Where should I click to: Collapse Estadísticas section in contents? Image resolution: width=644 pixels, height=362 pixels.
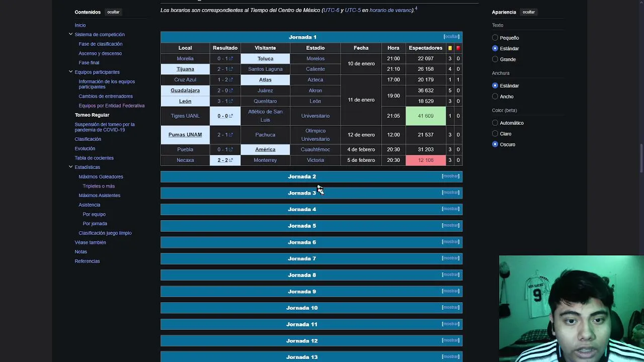(70, 167)
